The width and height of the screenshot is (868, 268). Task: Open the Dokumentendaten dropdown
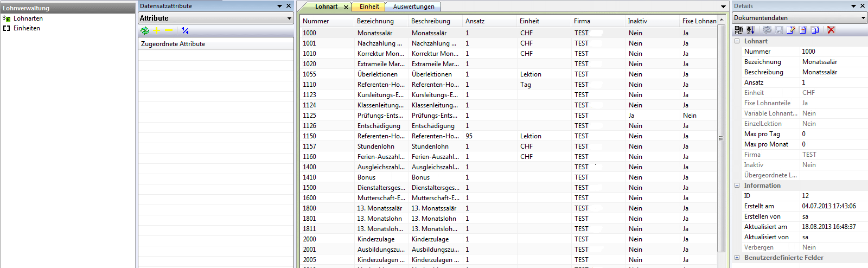(863, 18)
